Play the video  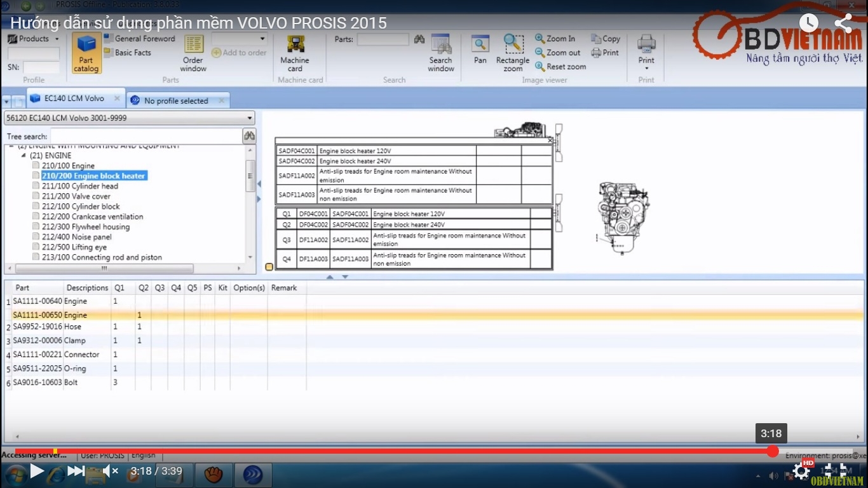pos(37,471)
